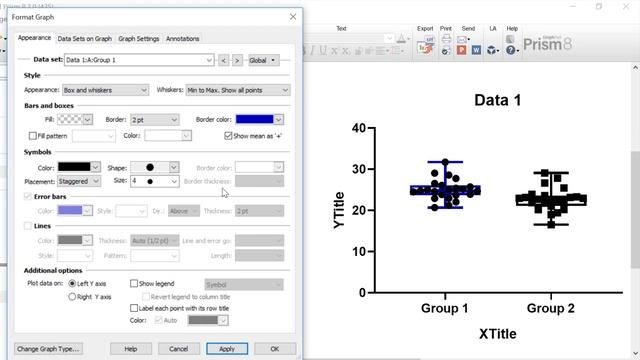The image size is (640, 360).
Task: Open the Help question mark icon
Action: click(511, 50)
